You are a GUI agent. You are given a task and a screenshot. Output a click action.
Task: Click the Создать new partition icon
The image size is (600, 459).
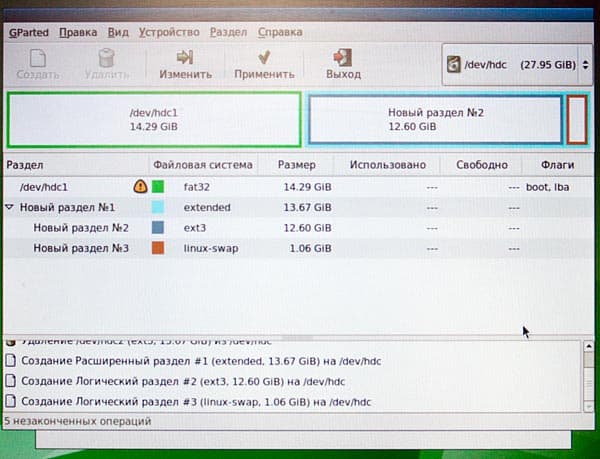(x=38, y=58)
